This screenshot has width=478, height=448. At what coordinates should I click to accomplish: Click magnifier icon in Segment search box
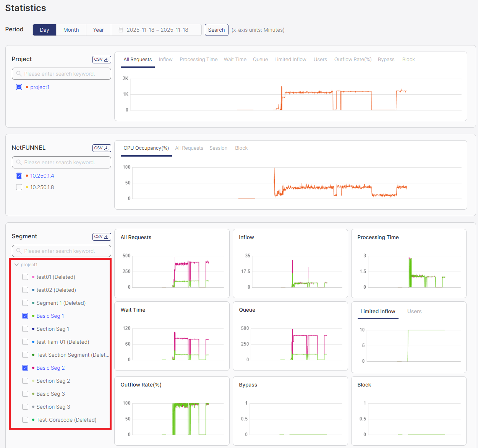[x=19, y=251]
